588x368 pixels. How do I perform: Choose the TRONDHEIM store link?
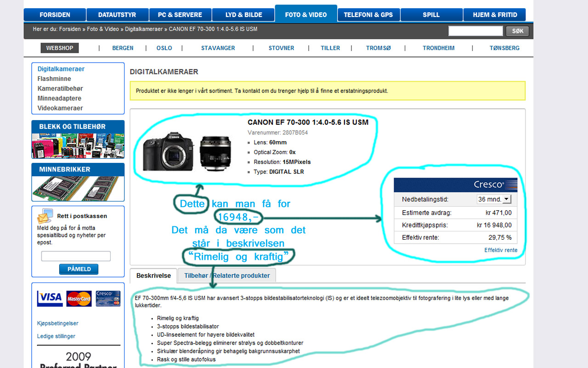click(439, 48)
